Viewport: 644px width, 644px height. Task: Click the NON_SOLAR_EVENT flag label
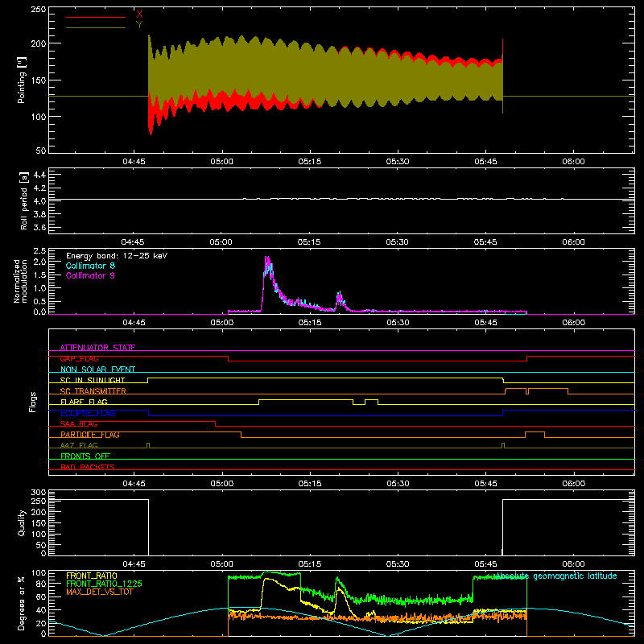click(97, 369)
